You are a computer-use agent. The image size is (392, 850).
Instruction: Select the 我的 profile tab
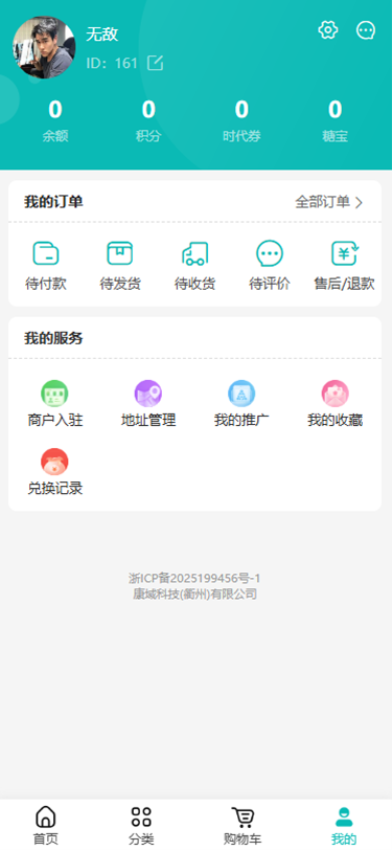(344, 826)
